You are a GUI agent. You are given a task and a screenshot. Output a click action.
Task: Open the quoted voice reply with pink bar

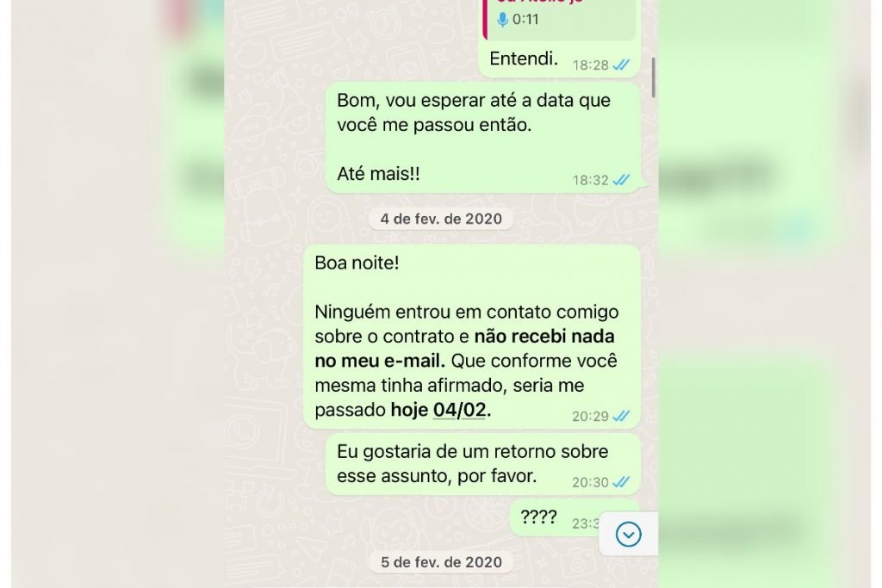click(x=559, y=20)
